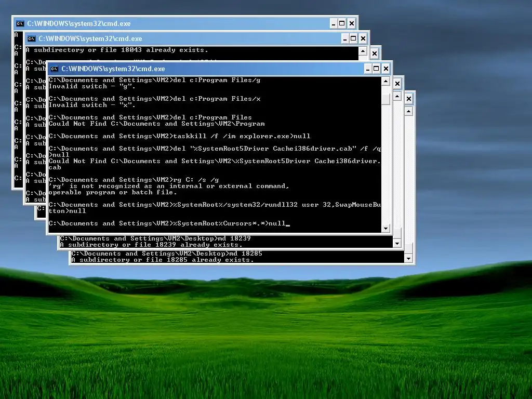Click the 'taskkill /f /im explorer.exe>null' line

pos(179,137)
